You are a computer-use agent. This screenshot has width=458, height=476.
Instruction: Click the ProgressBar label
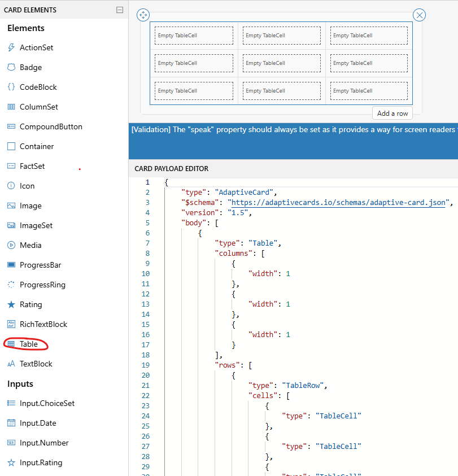pyautogui.click(x=41, y=265)
